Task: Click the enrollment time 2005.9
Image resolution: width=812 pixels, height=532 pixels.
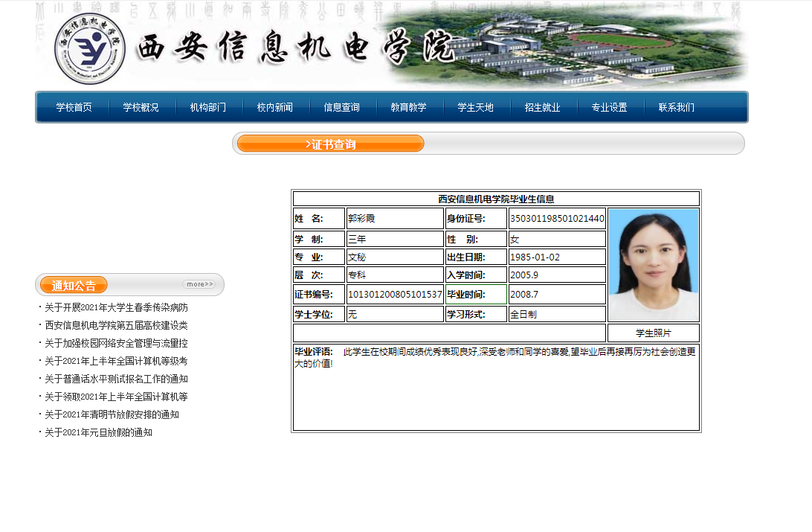Action: 524,275
